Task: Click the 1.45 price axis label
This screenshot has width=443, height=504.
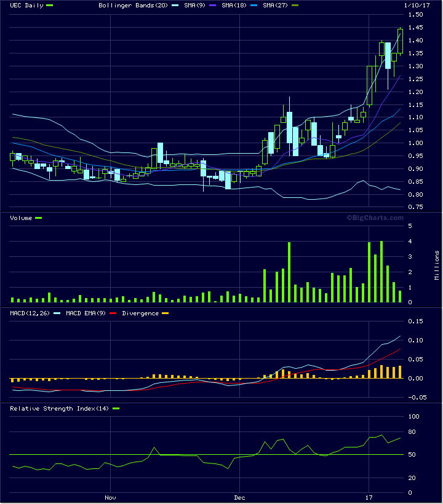Action: pos(416,28)
